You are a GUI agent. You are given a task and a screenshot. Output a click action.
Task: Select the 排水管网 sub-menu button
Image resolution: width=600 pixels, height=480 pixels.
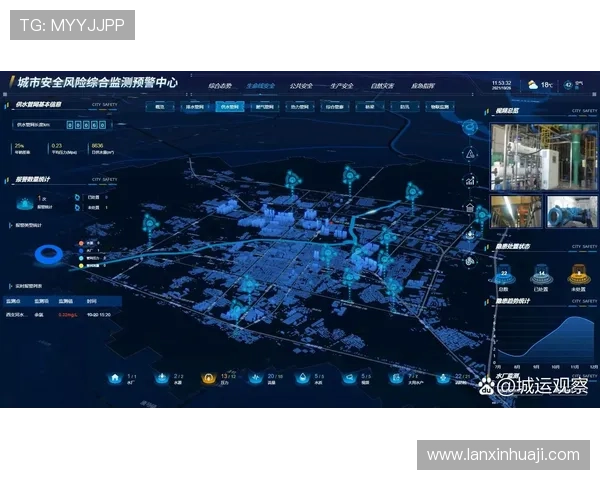point(195,107)
